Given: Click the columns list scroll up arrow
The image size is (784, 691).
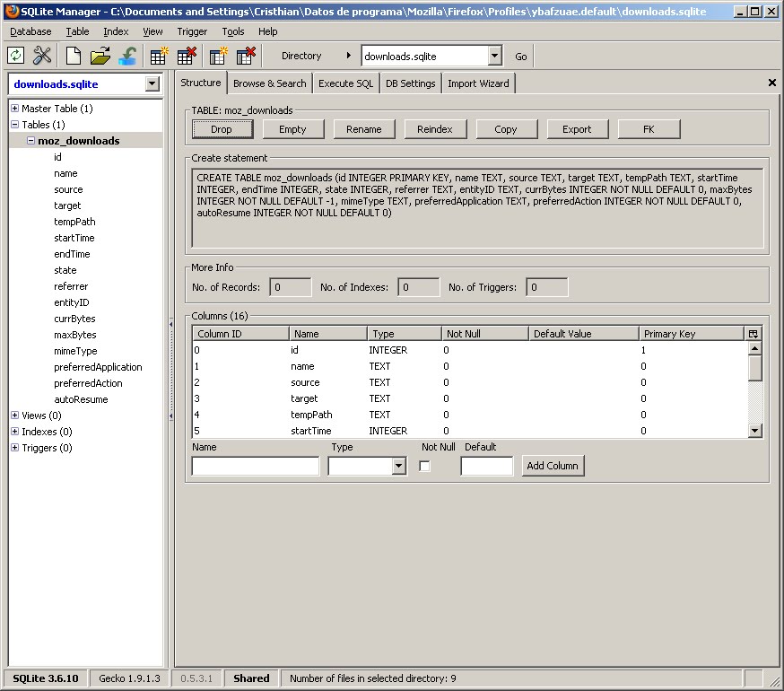Looking at the screenshot, I should tap(754, 348).
